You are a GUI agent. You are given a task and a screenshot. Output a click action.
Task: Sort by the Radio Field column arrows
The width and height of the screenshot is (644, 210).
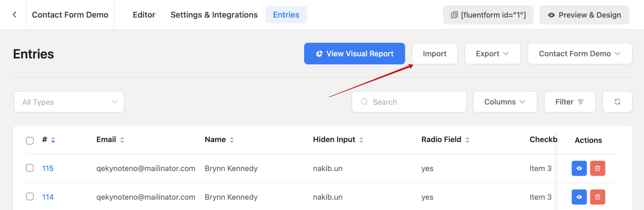tap(467, 140)
